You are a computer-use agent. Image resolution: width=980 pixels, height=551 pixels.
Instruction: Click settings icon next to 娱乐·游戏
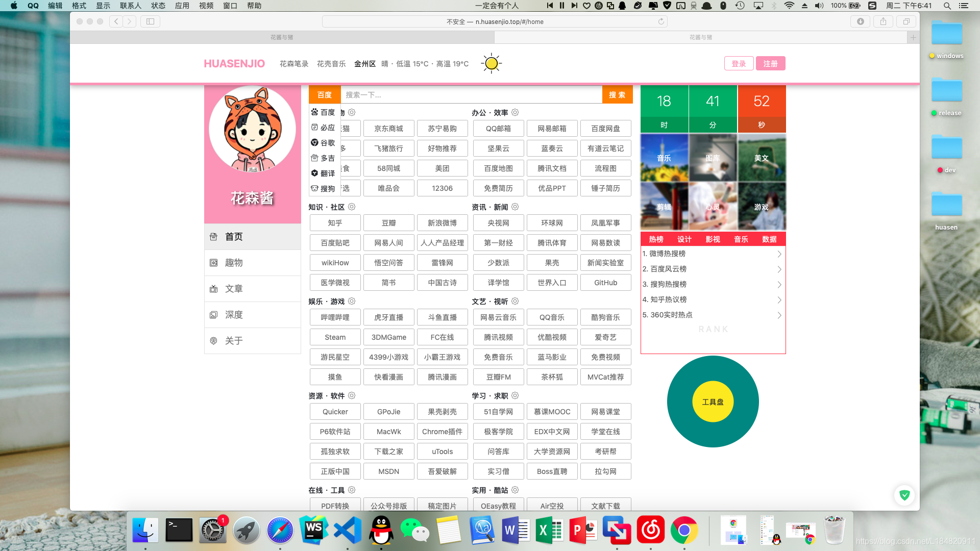point(352,301)
